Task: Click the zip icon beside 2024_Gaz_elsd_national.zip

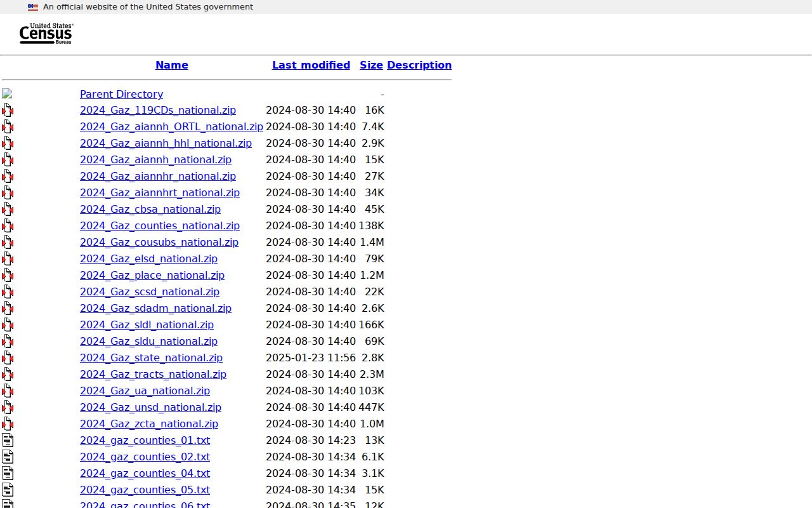Action: click(x=8, y=259)
